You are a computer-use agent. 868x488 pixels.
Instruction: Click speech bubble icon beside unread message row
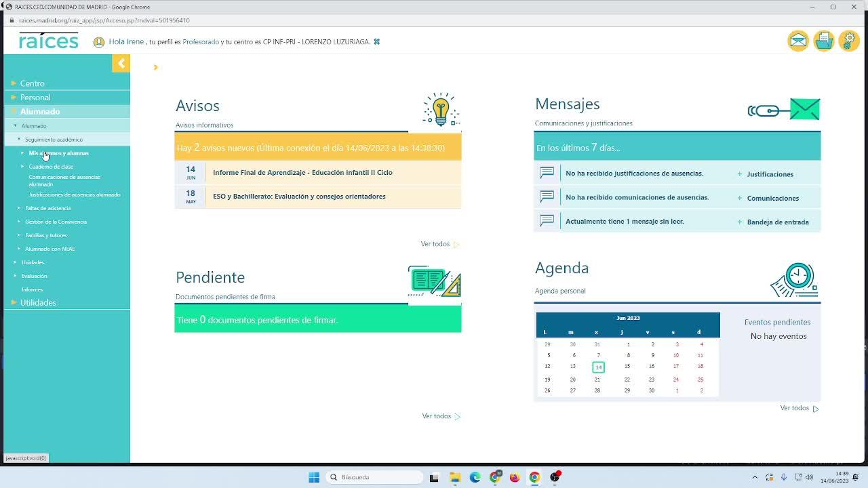[x=547, y=220]
